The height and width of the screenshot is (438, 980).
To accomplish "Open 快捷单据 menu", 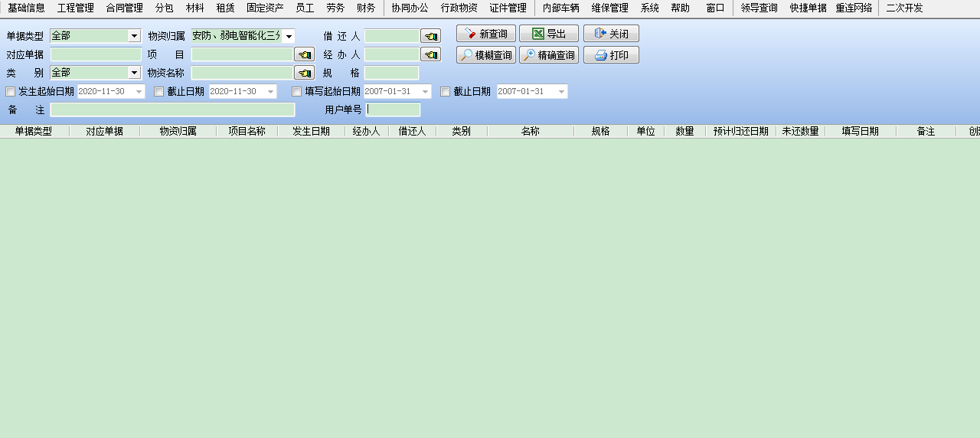I will click(x=808, y=8).
